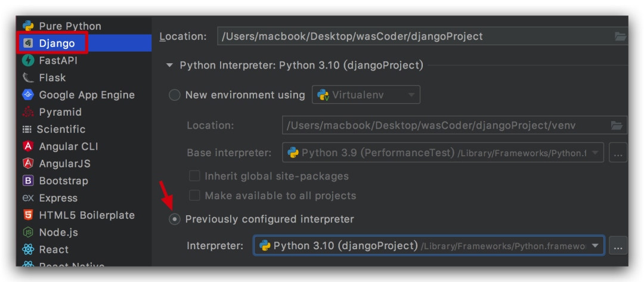Pick the Pyramid framework icon
644x282 pixels.
pos(27,112)
